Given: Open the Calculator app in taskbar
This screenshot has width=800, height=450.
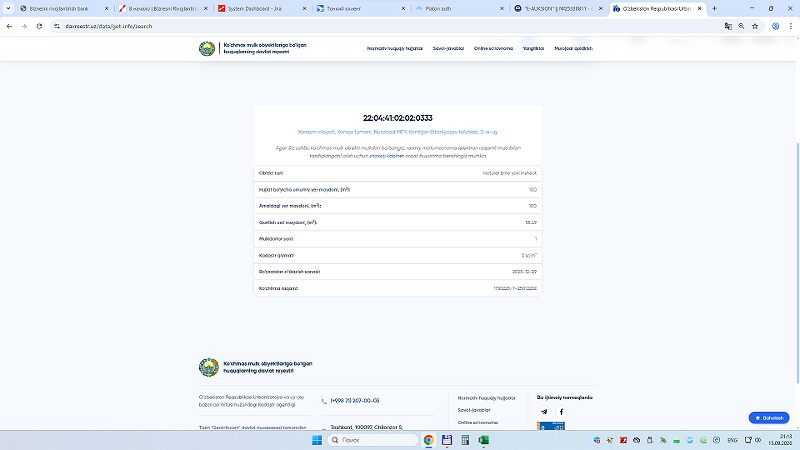Looking at the screenshot, I should tap(465, 440).
